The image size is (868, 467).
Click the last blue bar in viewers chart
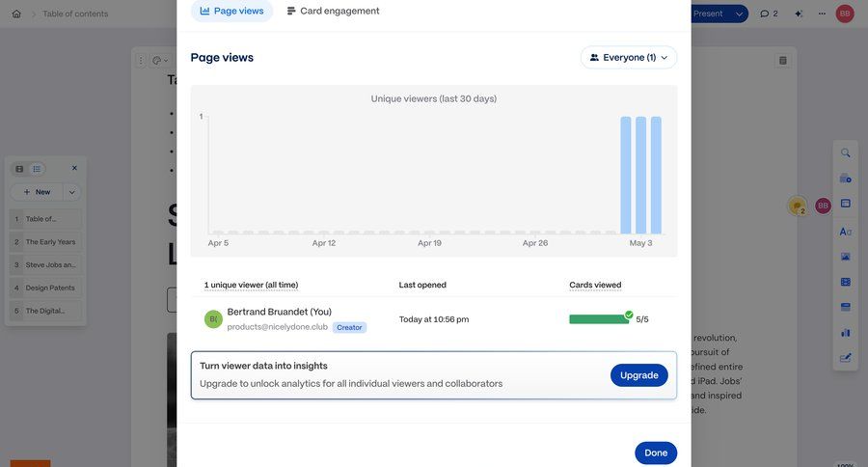point(656,175)
